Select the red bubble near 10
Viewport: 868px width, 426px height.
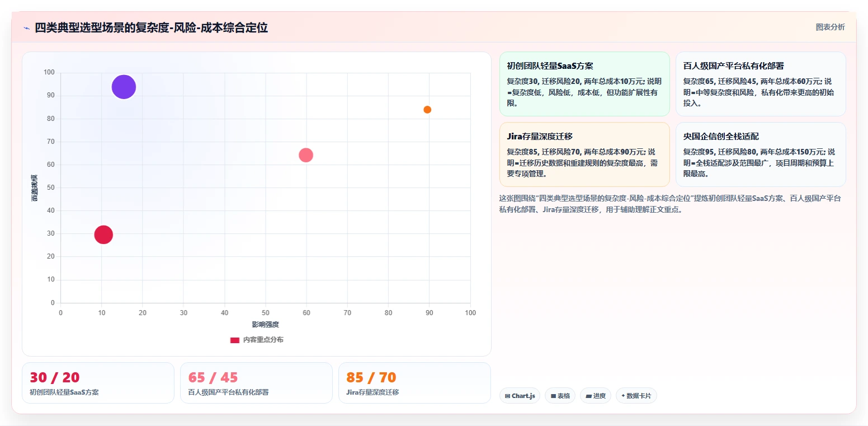point(103,235)
